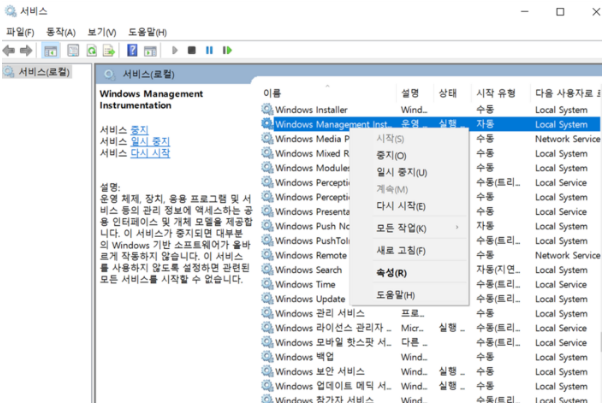Click gear icon of Windows Module row
606x407 pixels.
click(x=267, y=168)
